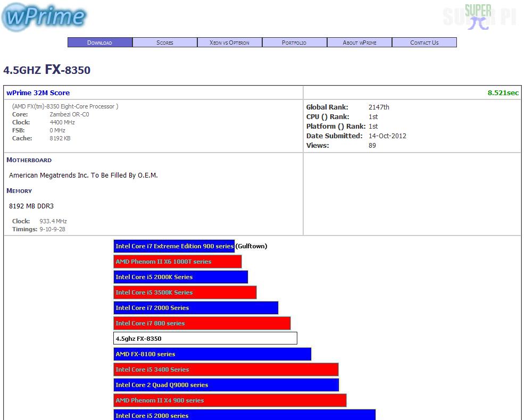Click the Intel Core i5 2000K Series bar

181,277
